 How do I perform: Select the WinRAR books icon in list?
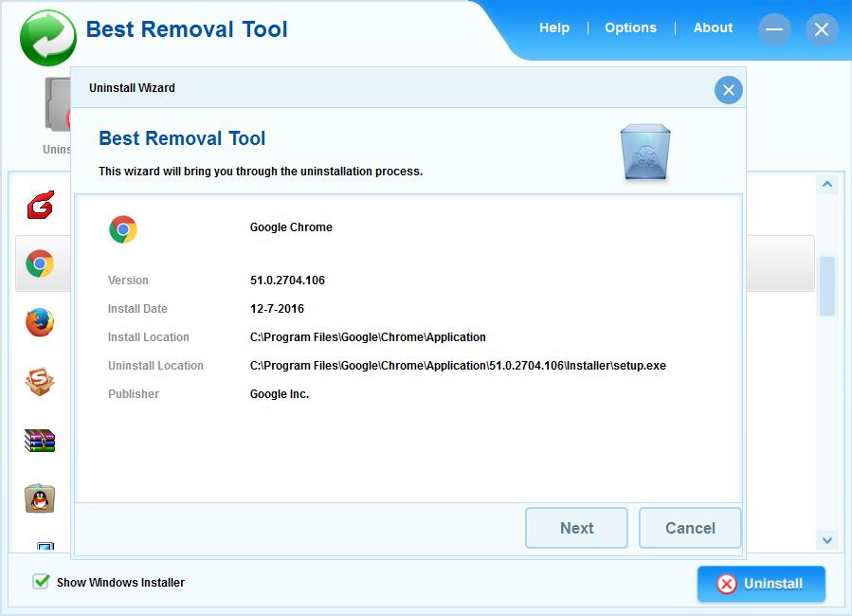pyautogui.click(x=40, y=441)
